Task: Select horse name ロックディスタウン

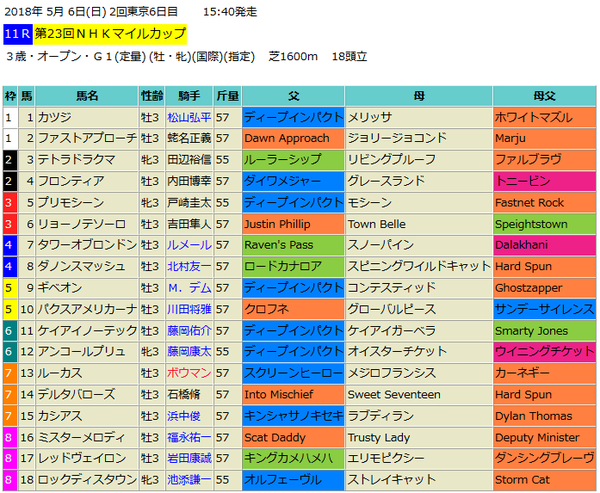Action: [x=87, y=480]
